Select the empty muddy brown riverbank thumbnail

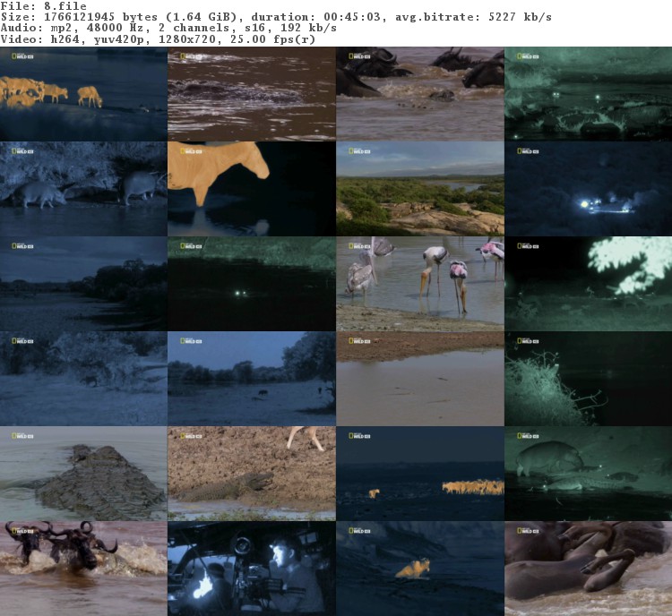(419, 379)
